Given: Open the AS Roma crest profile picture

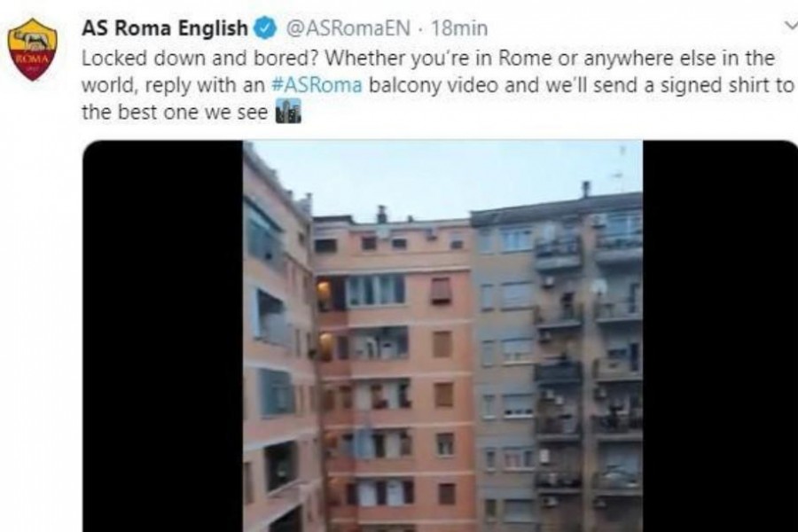Looking at the screenshot, I should tap(33, 50).
